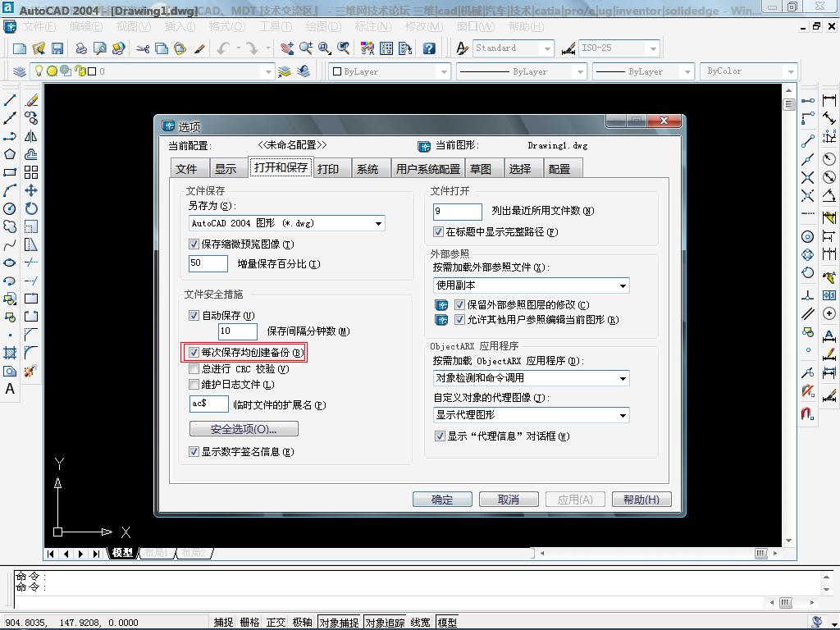The image size is (840, 630).
Task: Click the Match Properties brush icon
Action: 199,48
